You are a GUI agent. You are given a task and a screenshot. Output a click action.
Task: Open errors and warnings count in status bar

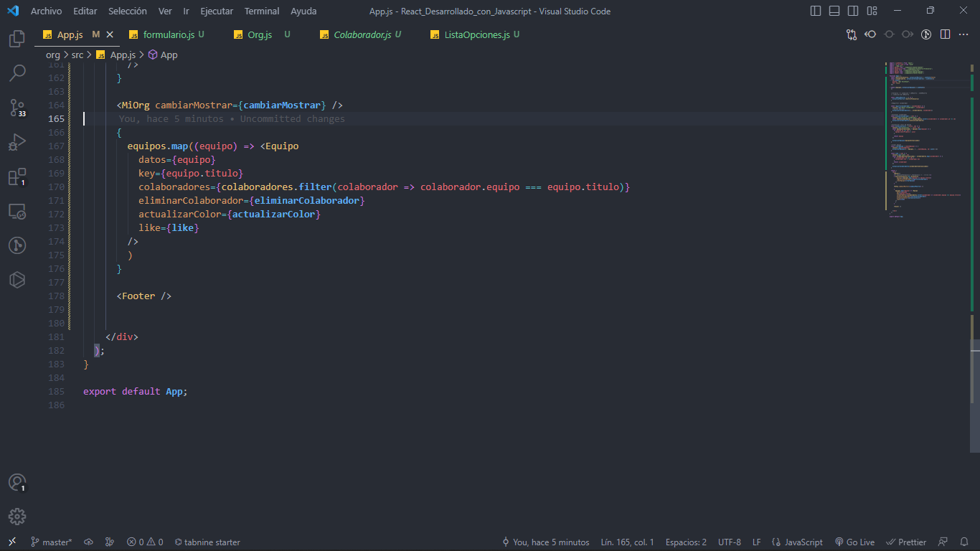145,542
